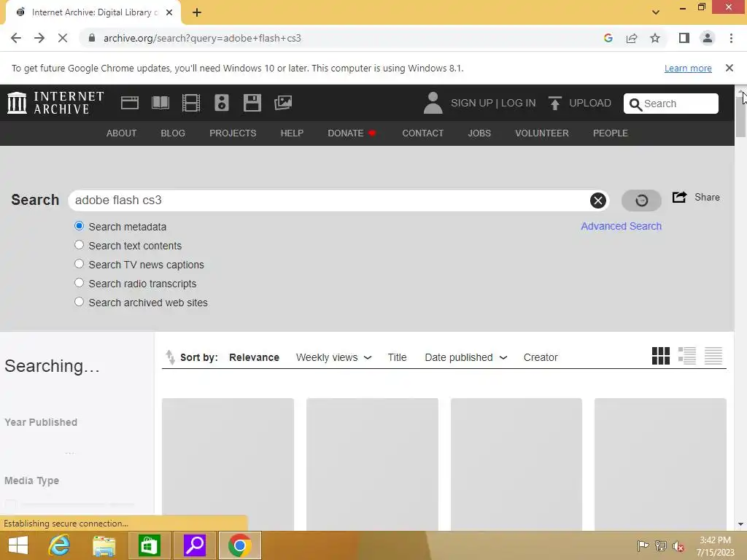
Task: Open the Images icon in header
Action: (283, 103)
